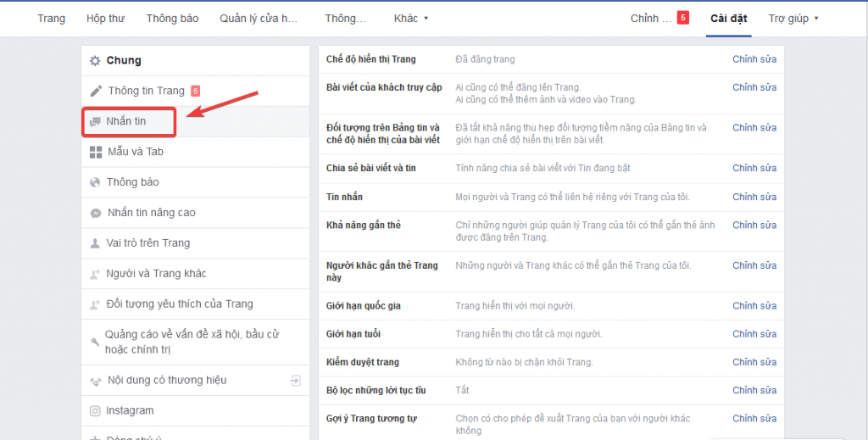Edit the Chế độ hiển thị Trang setting
Viewport: 868px width, 440px height.
tap(754, 59)
